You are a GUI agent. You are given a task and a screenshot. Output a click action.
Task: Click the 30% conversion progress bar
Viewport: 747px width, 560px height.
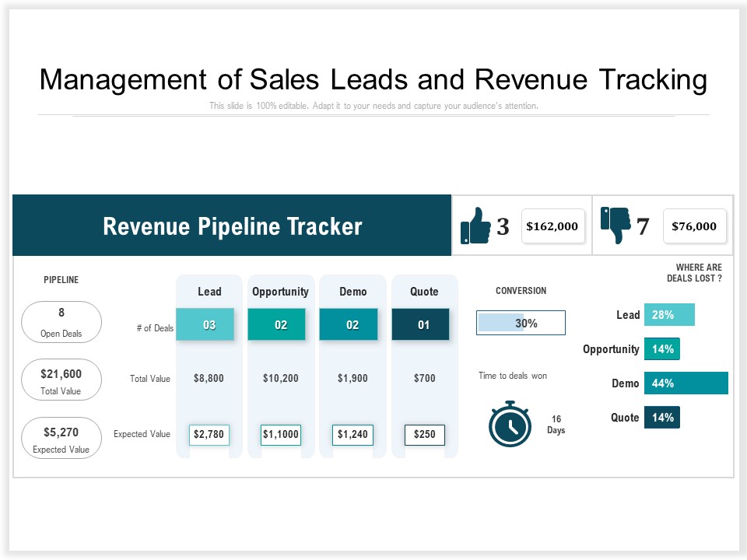(521, 323)
